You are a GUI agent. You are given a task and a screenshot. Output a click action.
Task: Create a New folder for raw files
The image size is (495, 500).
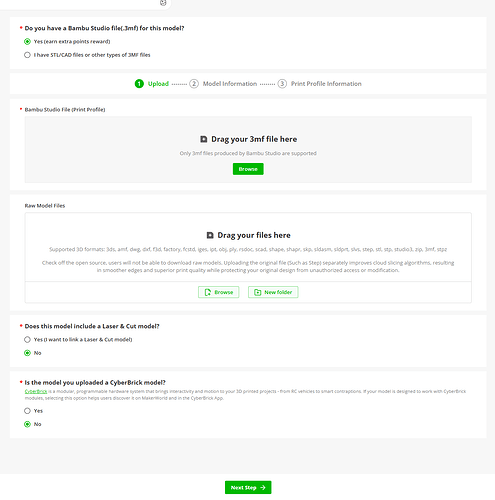point(273,292)
